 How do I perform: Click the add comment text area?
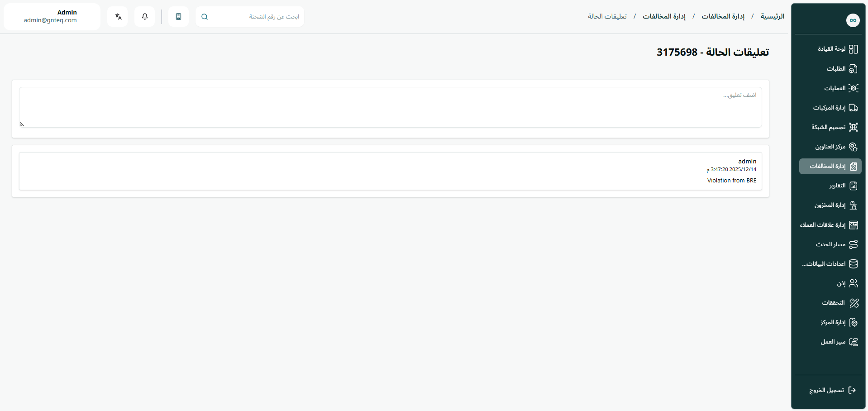click(x=390, y=107)
